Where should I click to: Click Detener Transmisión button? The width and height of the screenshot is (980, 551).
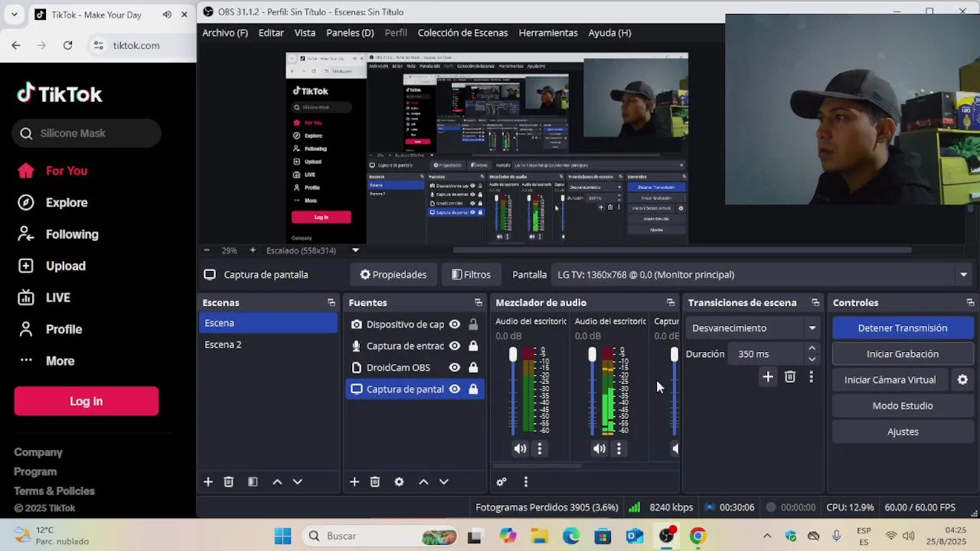click(903, 328)
